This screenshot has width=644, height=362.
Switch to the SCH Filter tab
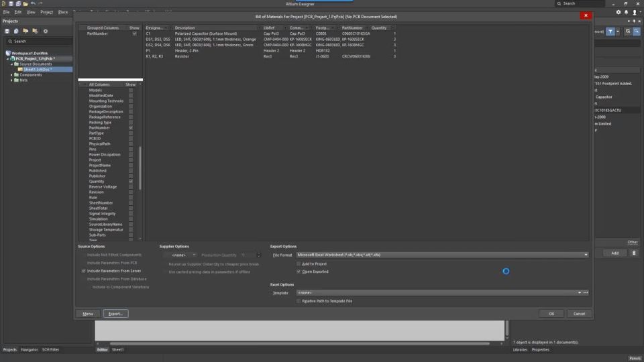click(50, 350)
